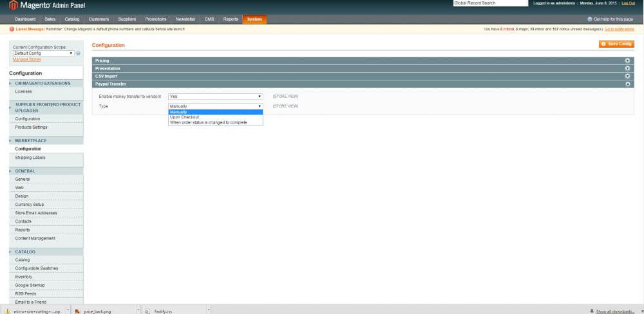Click the Magento logo icon
644x314 pixels.
pyautogui.click(x=14, y=5)
